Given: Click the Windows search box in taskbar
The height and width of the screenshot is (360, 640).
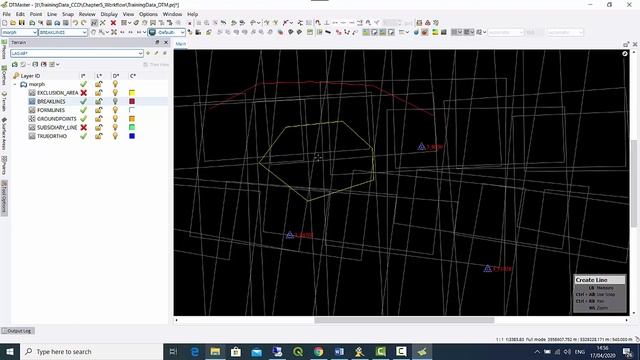Looking at the screenshot, I should tap(92, 351).
